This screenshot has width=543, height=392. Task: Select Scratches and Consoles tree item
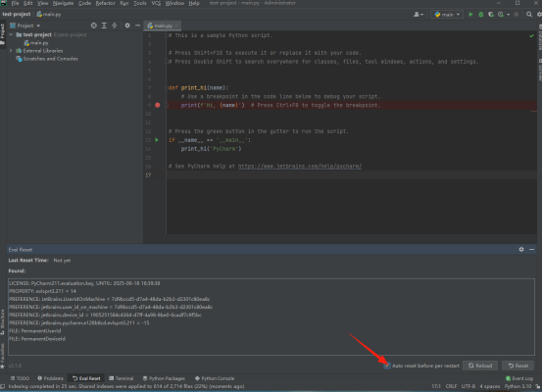(x=47, y=59)
